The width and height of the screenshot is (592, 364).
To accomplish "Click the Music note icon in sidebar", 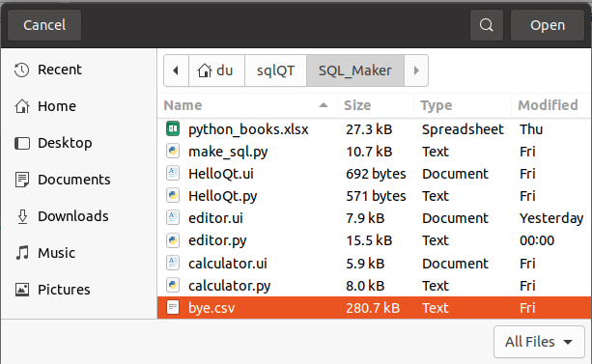I will (22, 253).
